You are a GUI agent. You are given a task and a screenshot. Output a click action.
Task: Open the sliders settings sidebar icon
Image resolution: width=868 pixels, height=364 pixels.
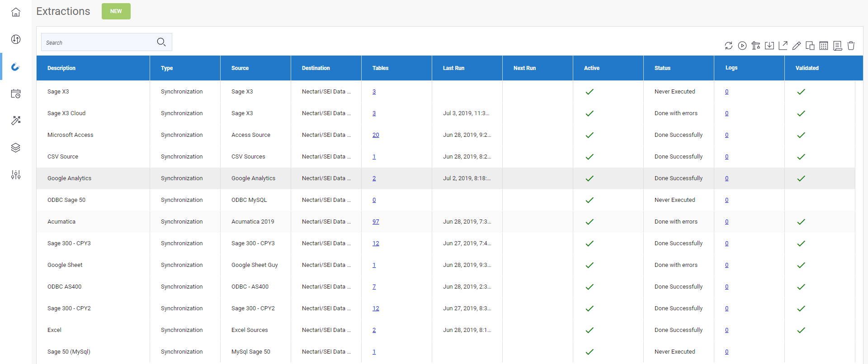(x=16, y=175)
